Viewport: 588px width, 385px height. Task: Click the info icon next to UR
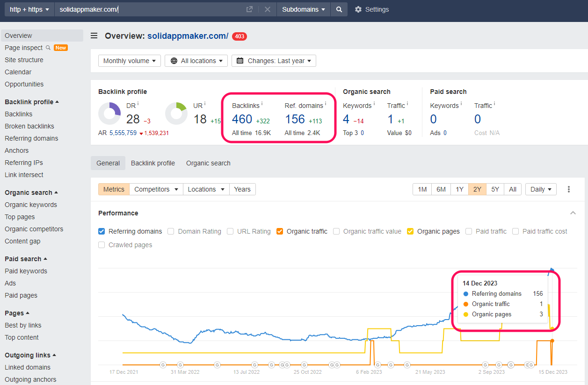click(204, 104)
